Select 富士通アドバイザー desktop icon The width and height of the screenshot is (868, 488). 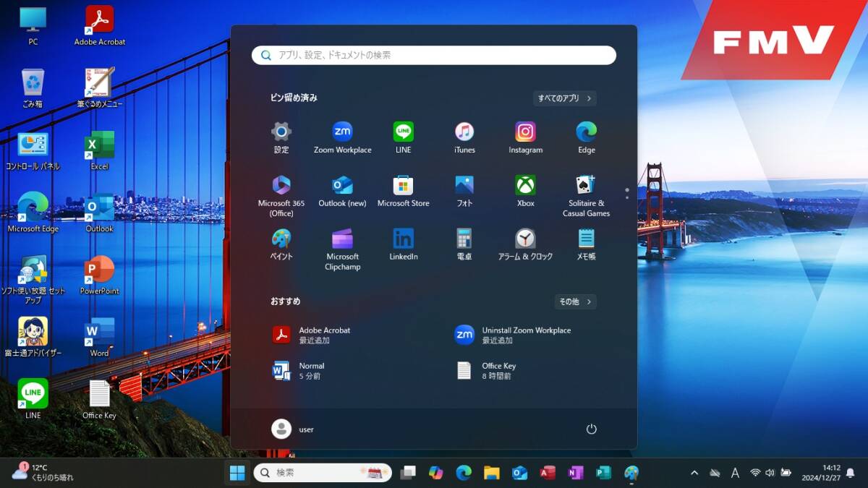[33, 337]
